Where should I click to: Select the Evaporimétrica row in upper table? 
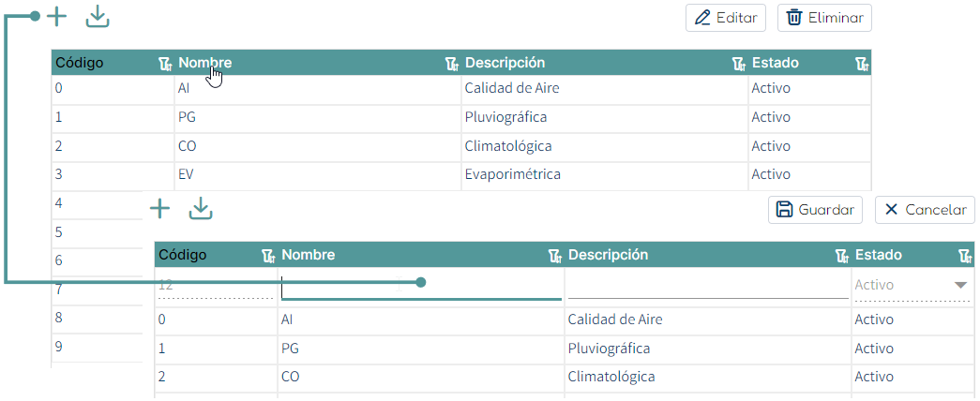[x=461, y=175]
